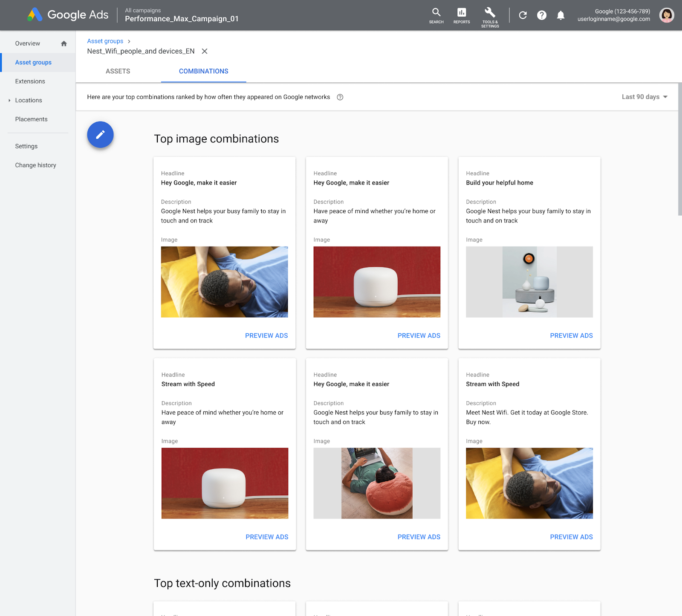
Task: Click the info icon next to top combinations text
Action: click(x=340, y=97)
